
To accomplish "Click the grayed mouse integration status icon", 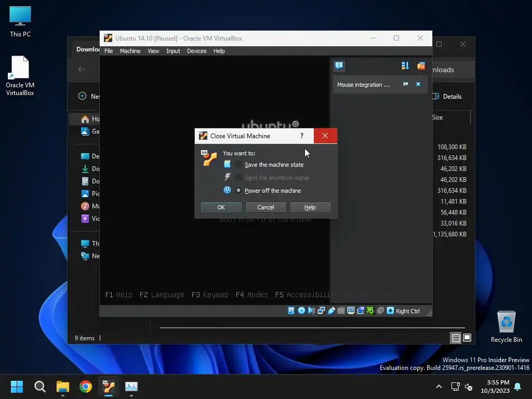I will click(x=381, y=311).
